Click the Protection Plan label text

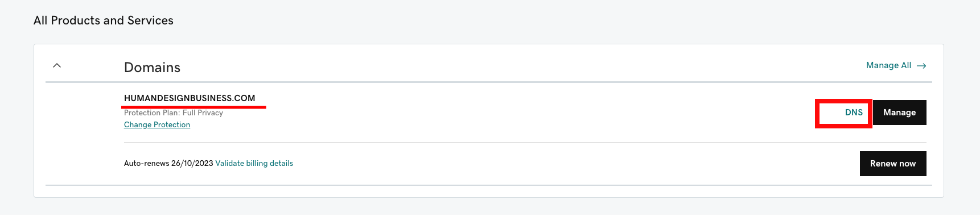click(152, 112)
